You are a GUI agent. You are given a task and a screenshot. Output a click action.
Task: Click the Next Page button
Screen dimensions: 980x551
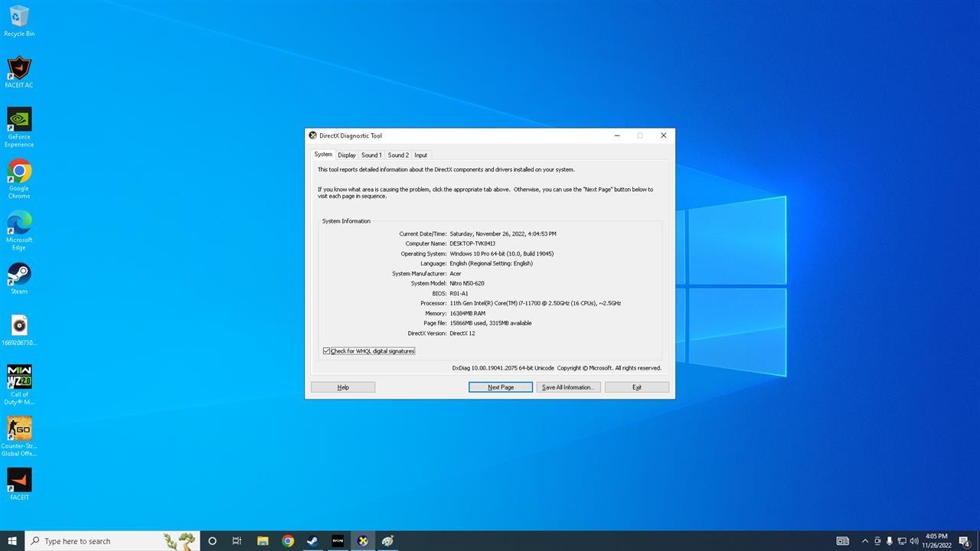pos(501,387)
